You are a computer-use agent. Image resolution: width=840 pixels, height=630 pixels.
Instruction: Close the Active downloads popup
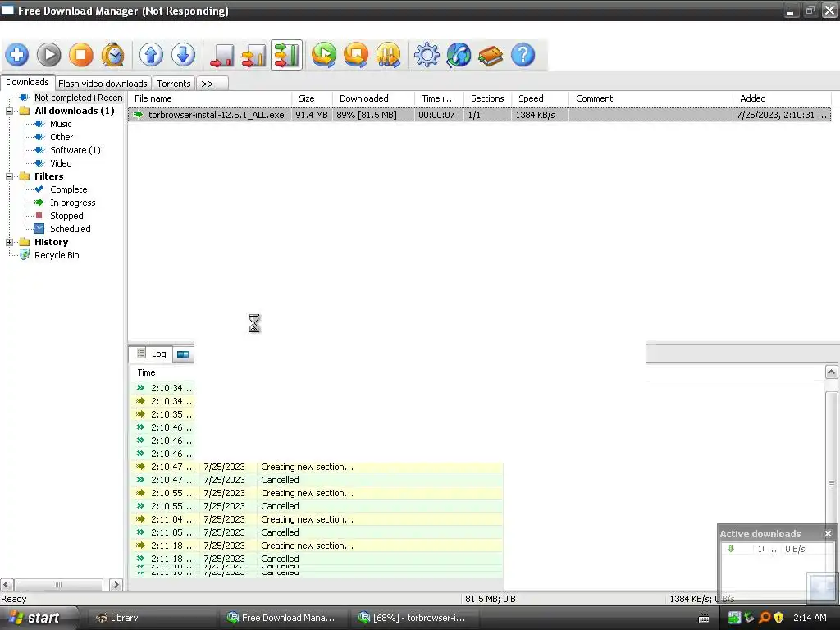[x=829, y=533]
